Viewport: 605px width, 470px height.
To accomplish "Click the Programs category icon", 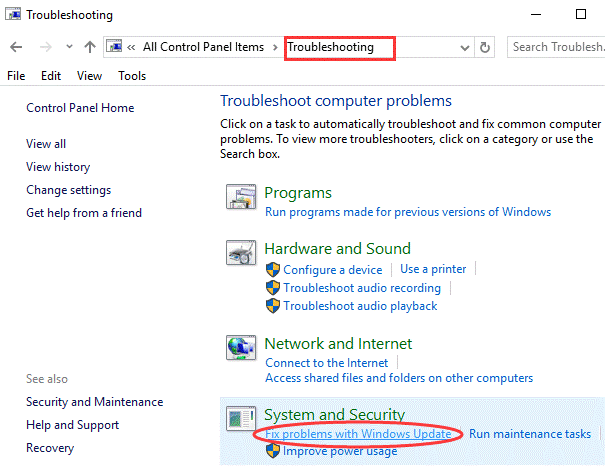I will click(x=241, y=198).
